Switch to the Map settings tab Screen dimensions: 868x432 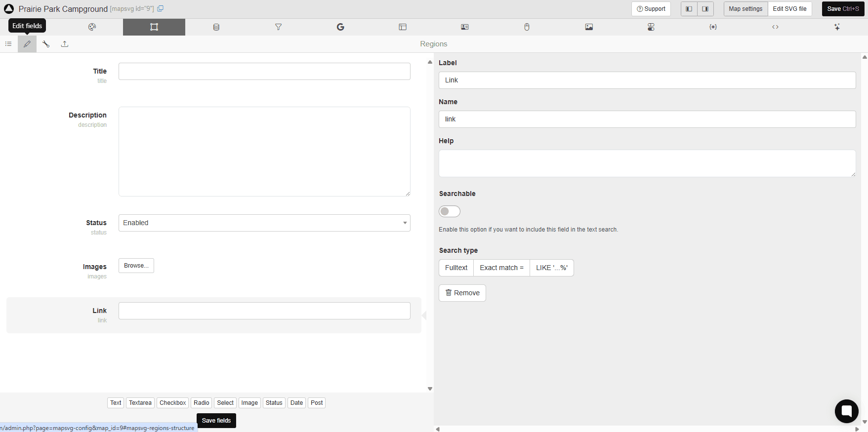(x=745, y=9)
